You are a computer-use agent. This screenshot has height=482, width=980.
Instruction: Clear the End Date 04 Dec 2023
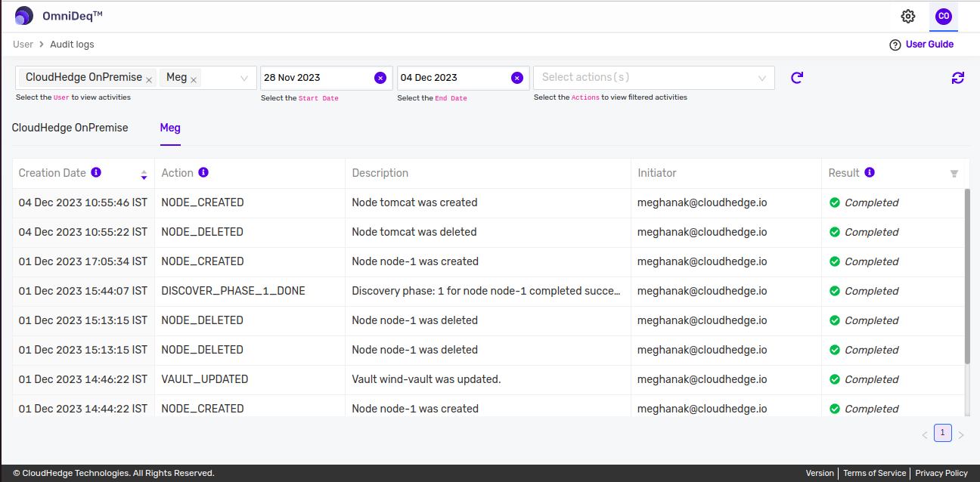click(517, 78)
